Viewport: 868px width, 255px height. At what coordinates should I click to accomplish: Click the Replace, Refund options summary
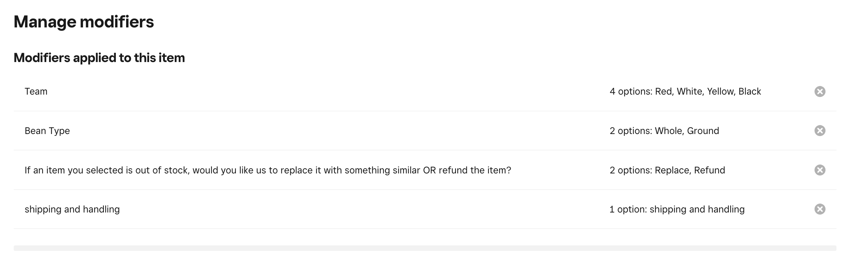pyautogui.click(x=690, y=170)
